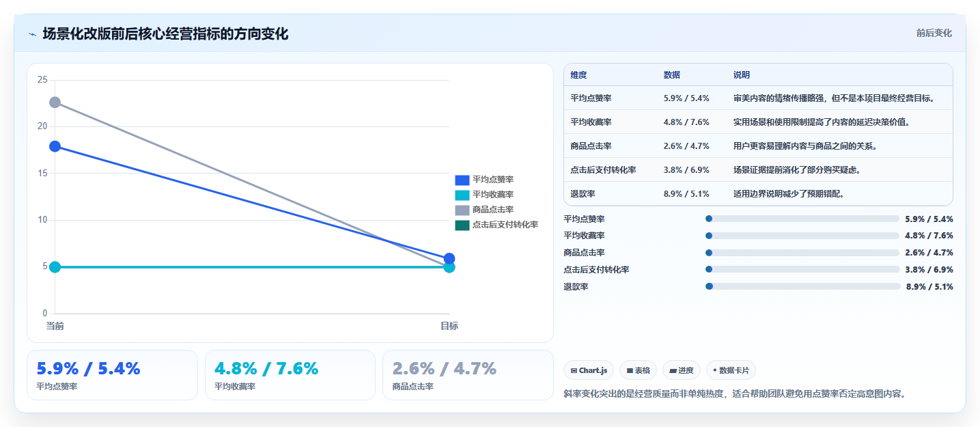
Task: Click the 斜率变化 summary sentence
Action: click(x=734, y=394)
